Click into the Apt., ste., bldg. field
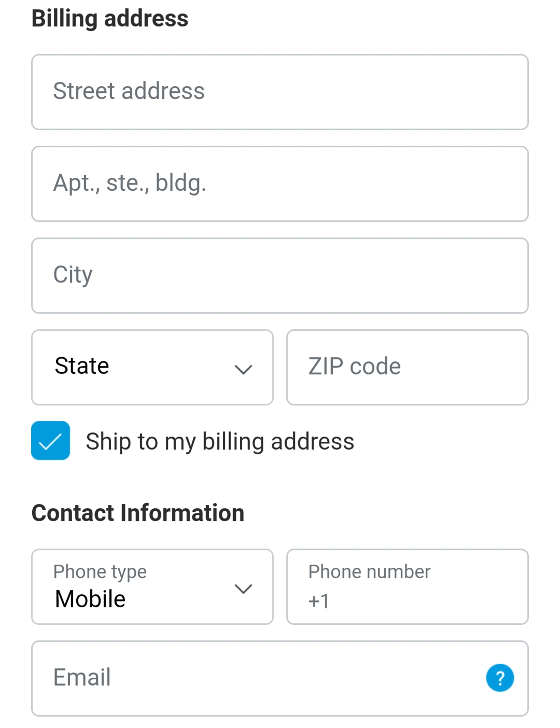This screenshot has width=560, height=728. pyautogui.click(x=280, y=184)
